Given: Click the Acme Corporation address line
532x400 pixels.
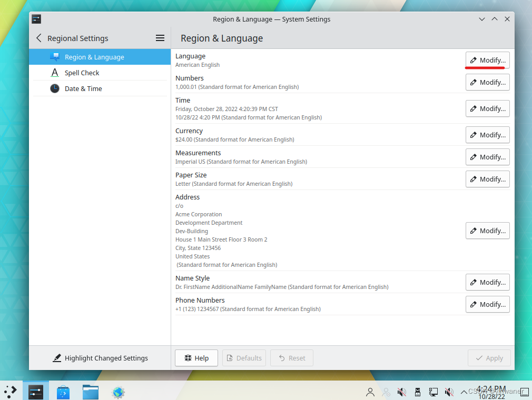Looking at the screenshot, I should point(199,214).
